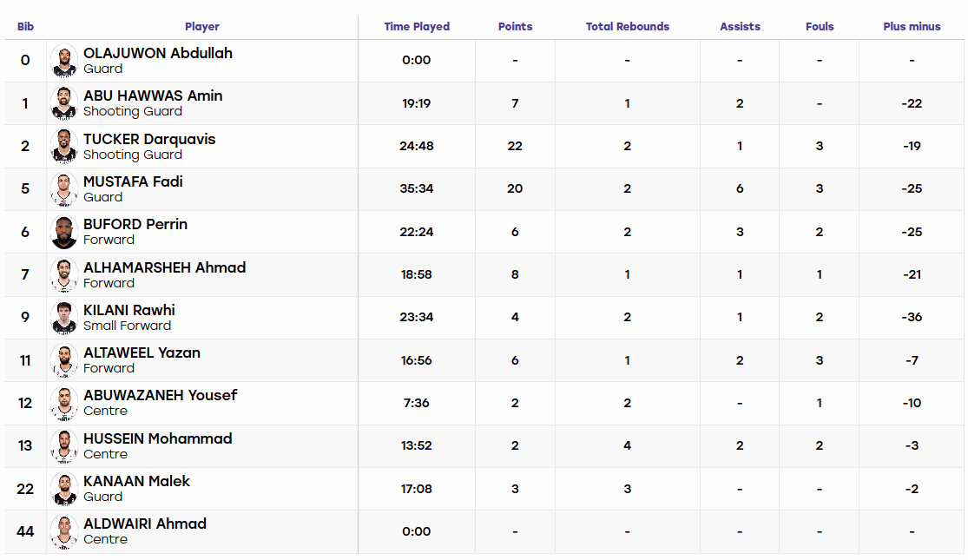Sort by Time Played column header
This screenshot has width=968, height=560.
(x=417, y=27)
